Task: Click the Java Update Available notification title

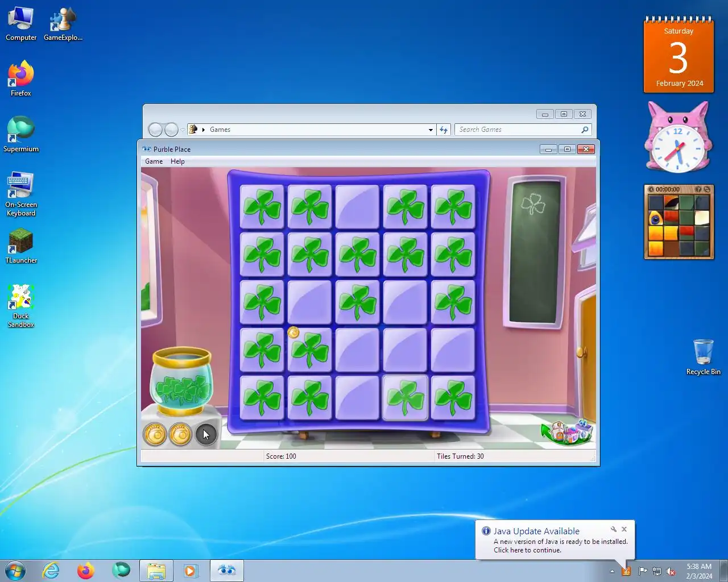Action: pos(536,531)
